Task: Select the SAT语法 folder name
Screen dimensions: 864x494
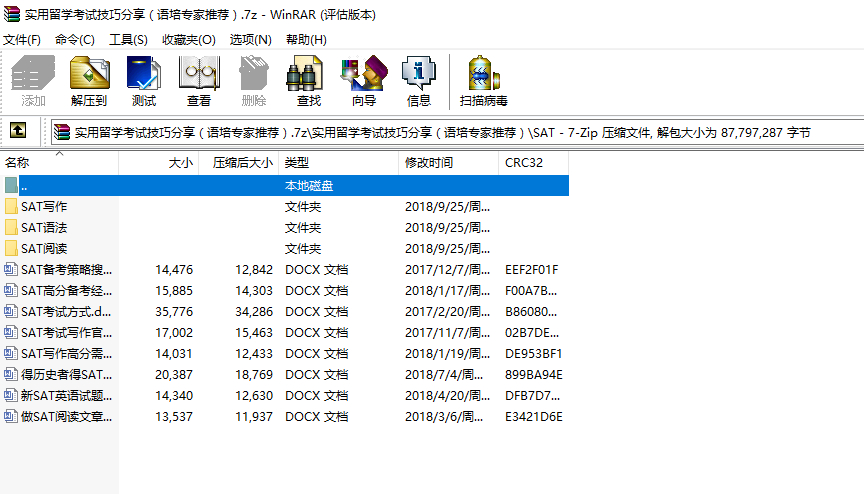Action: point(44,227)
